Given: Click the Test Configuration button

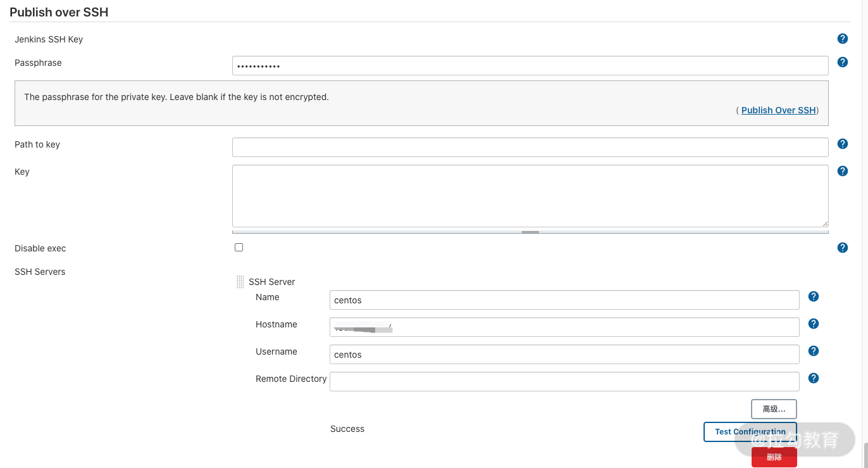Looking at the screenshot, I should tap(750, 432).
